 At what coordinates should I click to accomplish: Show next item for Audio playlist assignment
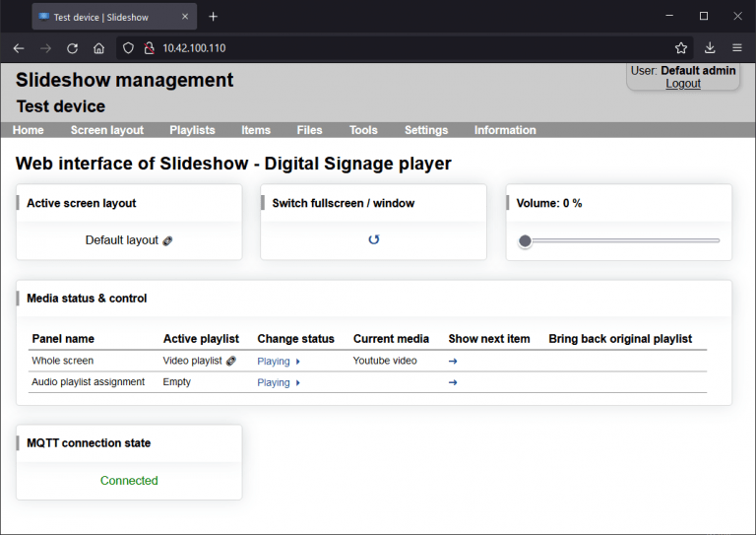[x=453, y=382]
